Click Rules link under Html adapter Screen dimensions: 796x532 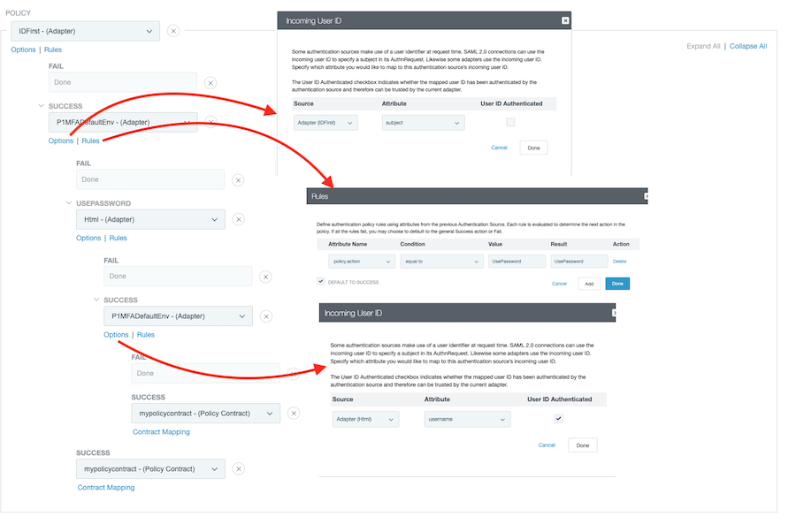point(119,238)
